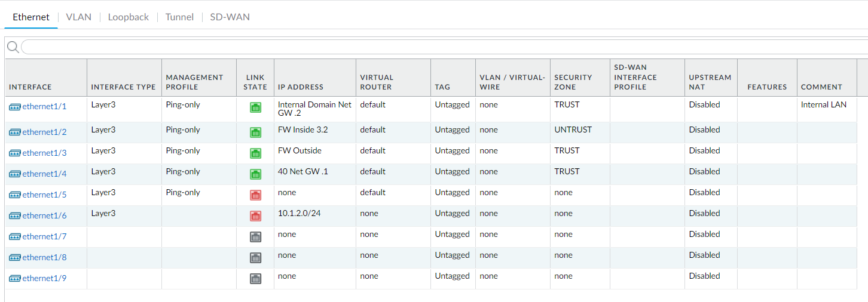The image size is (868, 302).
Task: Switch to the VLAN tab
Action: coord(78,17)
